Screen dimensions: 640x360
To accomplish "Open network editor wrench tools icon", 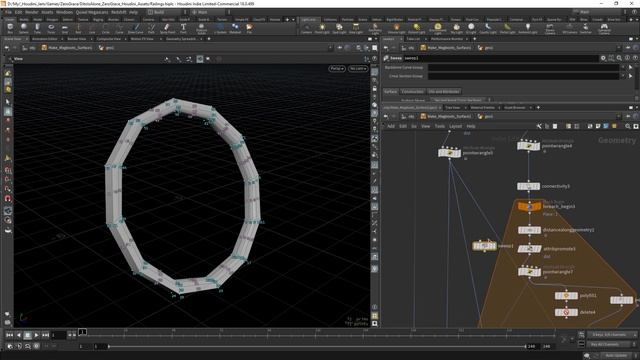I will (x=539, y=127).
